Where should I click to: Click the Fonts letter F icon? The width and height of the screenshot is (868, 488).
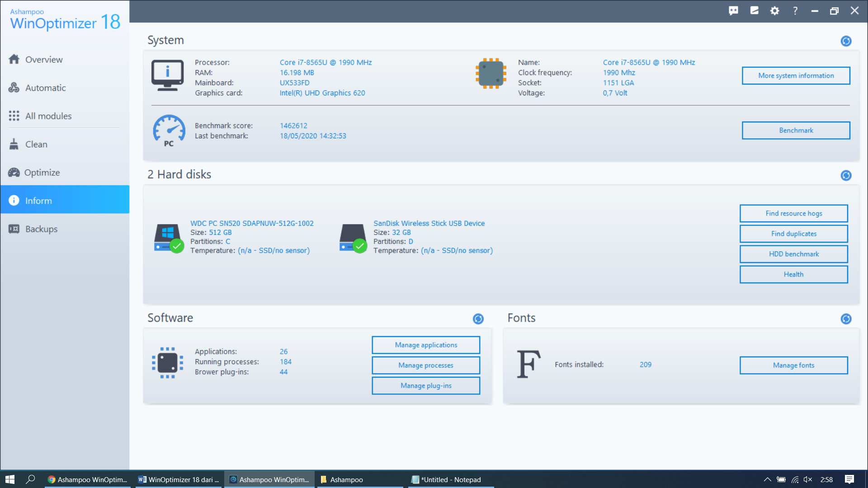529,364
